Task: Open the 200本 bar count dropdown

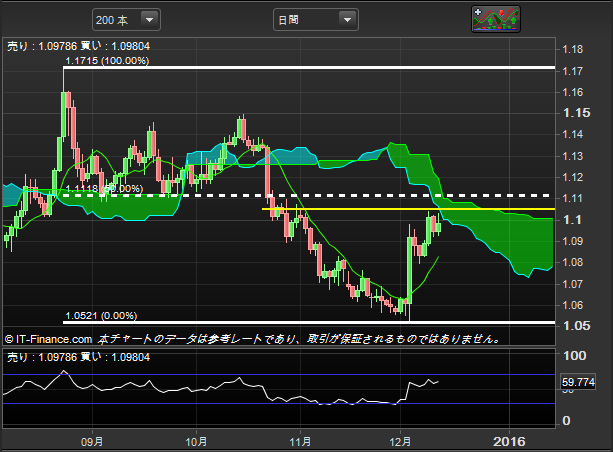Action: click(x=126, y=20)
